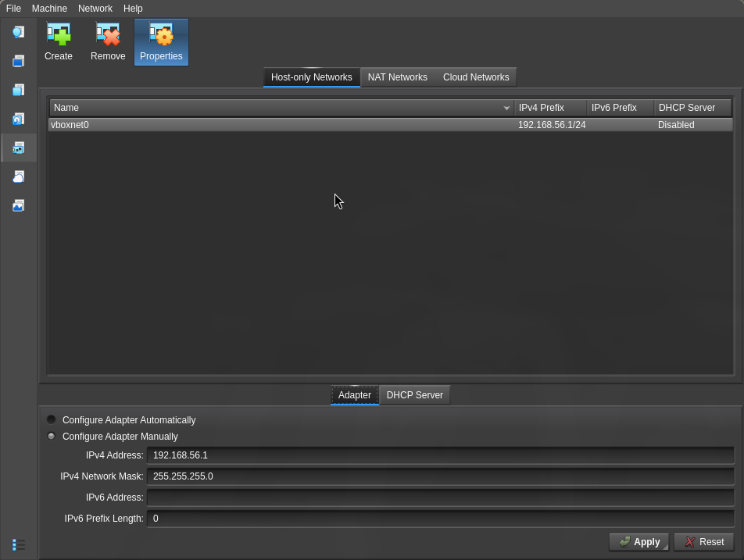Open the Machines tool with blue screen icon
The width and height of the screenshot is (744, 560).
[x=19, y=61]
